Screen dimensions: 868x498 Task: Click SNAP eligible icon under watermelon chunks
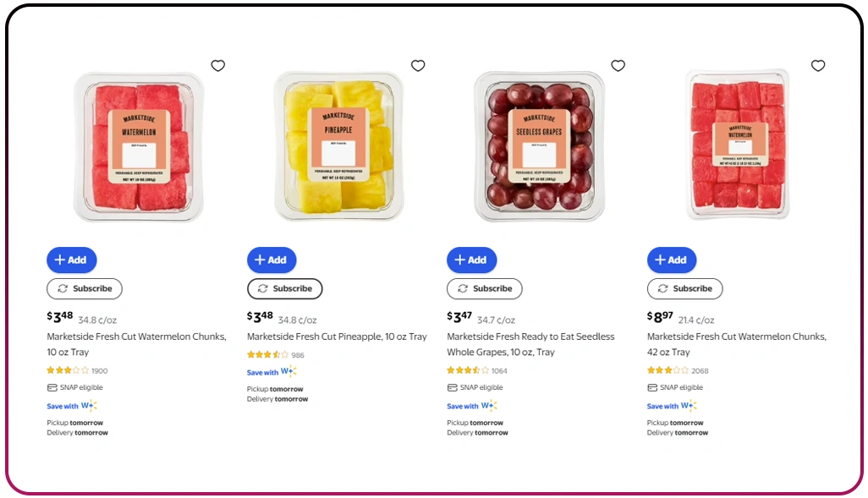52,387
